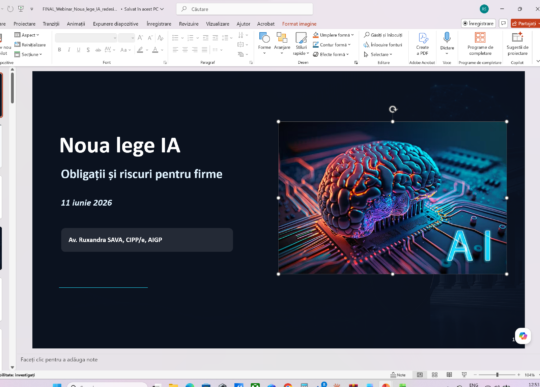
Task: Click the font color swatch button
Action: [155, 50]
